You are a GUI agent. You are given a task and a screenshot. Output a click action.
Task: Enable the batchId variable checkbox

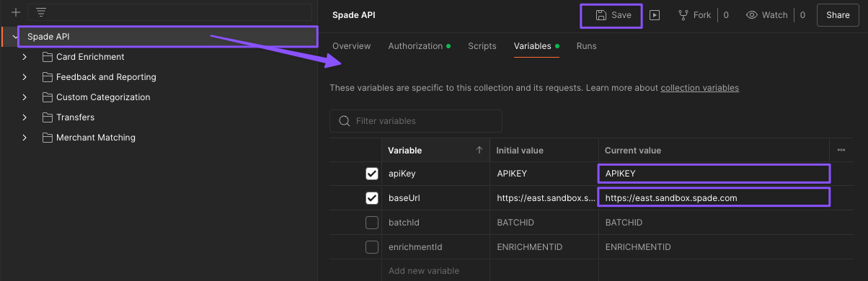click(x=372, y=223)
